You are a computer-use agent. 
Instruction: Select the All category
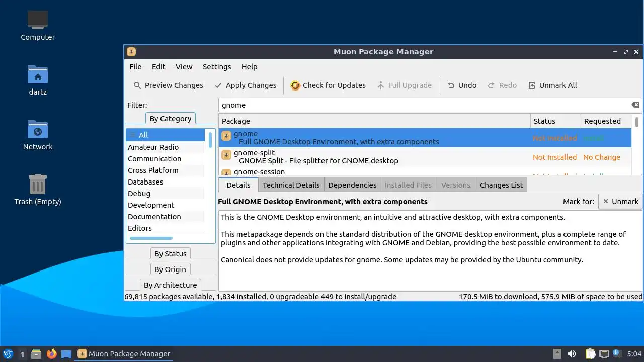(x=166, y=135)
